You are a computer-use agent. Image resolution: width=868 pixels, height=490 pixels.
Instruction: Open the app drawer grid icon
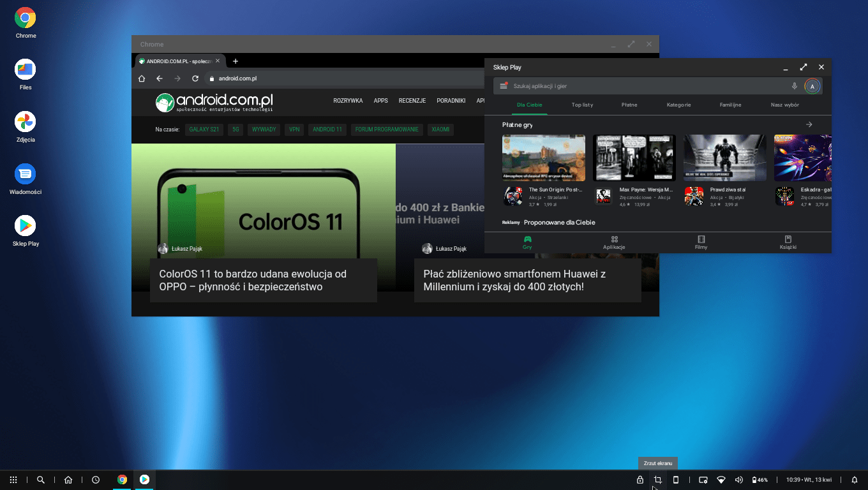[x=13, y=480]
